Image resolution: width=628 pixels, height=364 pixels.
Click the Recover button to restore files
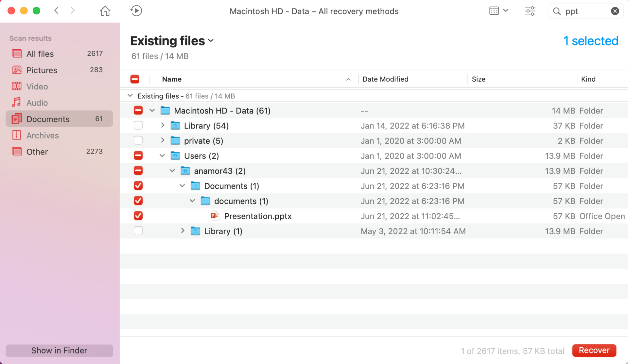[x=595, y=350]
